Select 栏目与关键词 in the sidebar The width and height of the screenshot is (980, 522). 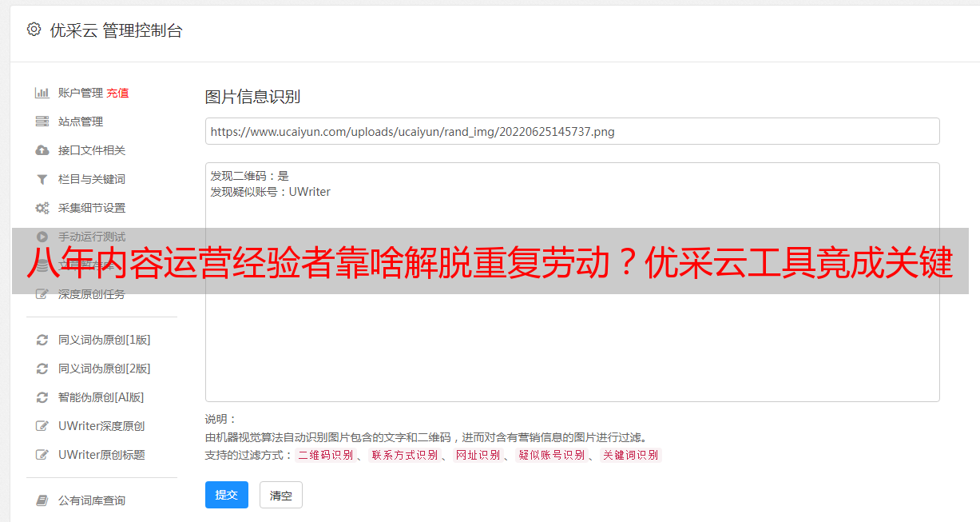pos(92,179)
